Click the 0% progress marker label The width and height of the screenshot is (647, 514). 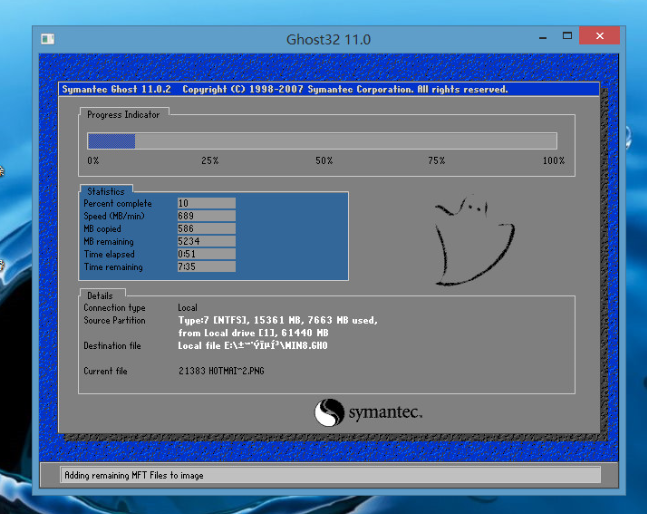tap(93, 161)
